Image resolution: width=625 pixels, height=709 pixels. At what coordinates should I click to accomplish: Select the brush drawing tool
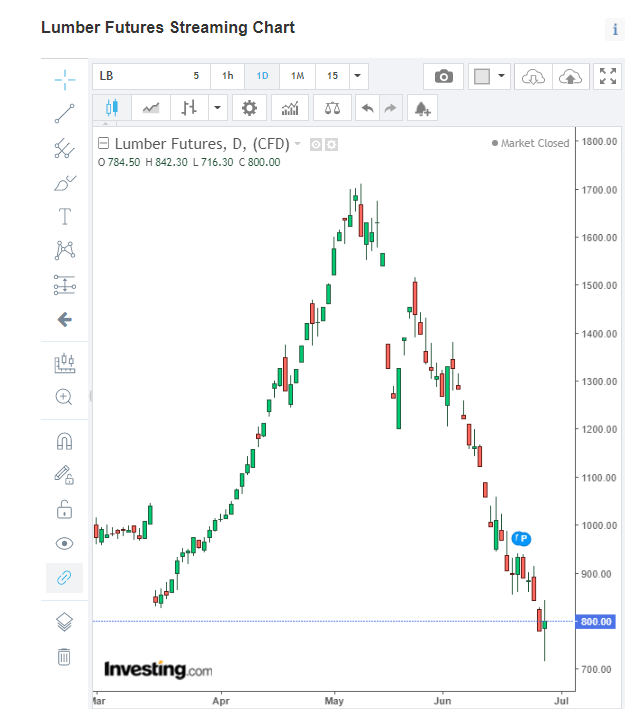(x=65, y=183)
